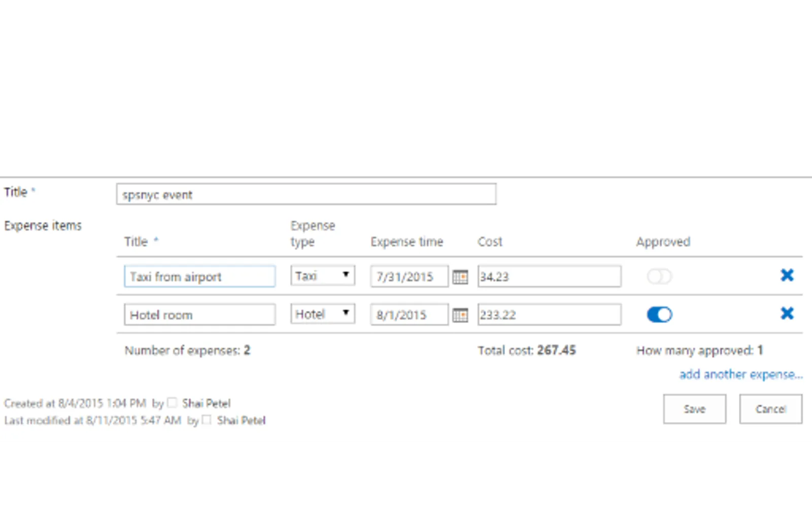Open calendar picker for 7/31/2015 date

[x=460, y=277]
